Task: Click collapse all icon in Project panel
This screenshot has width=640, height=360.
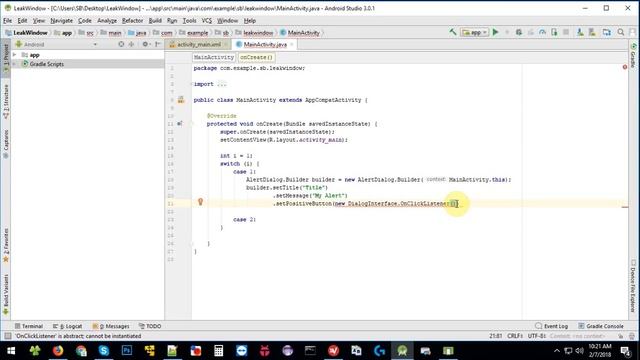Action: pos(131,44)
